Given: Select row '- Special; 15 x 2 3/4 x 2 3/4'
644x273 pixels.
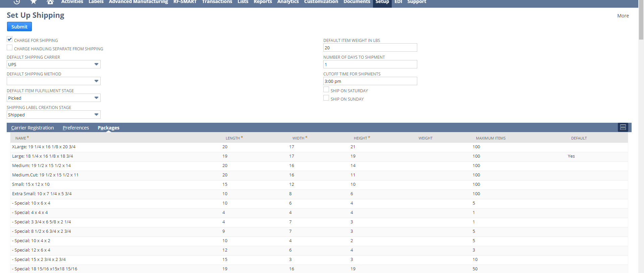Looking at the screenshot, I should point(319,260).
